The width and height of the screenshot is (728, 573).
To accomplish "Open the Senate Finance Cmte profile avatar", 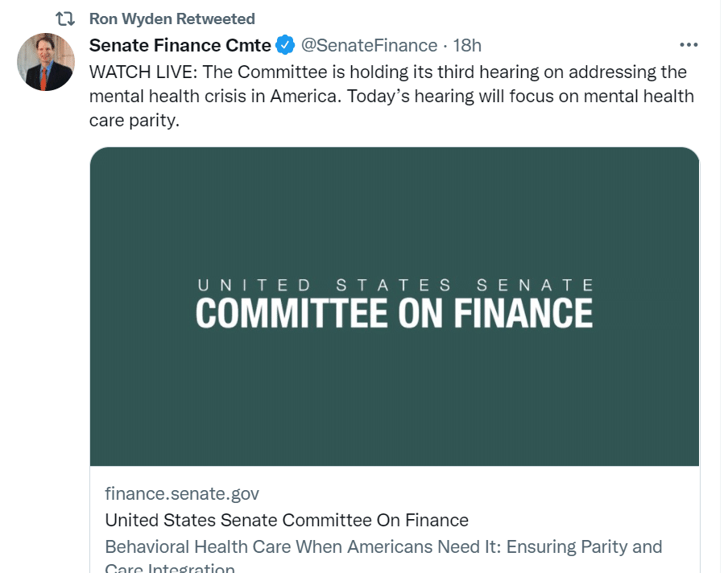I will [x=46, y=62].
